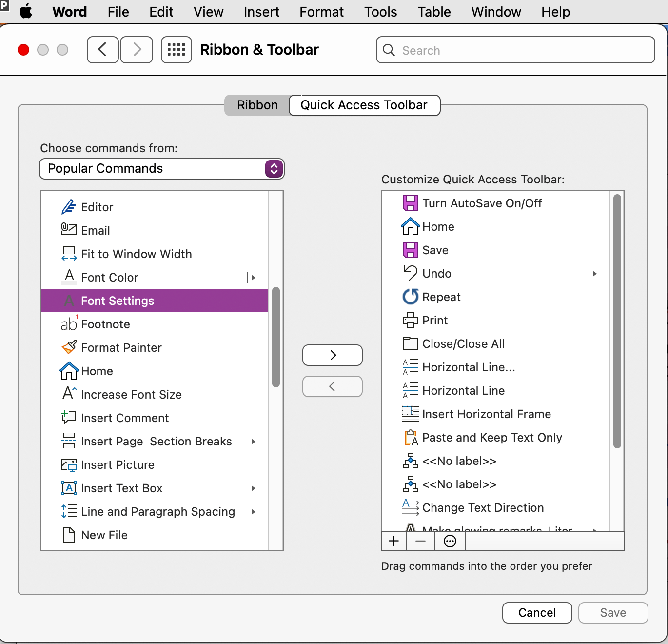Click the Footnote ab icon
Viewport: 668px width, 644px height.
click(x=69, y=323)
